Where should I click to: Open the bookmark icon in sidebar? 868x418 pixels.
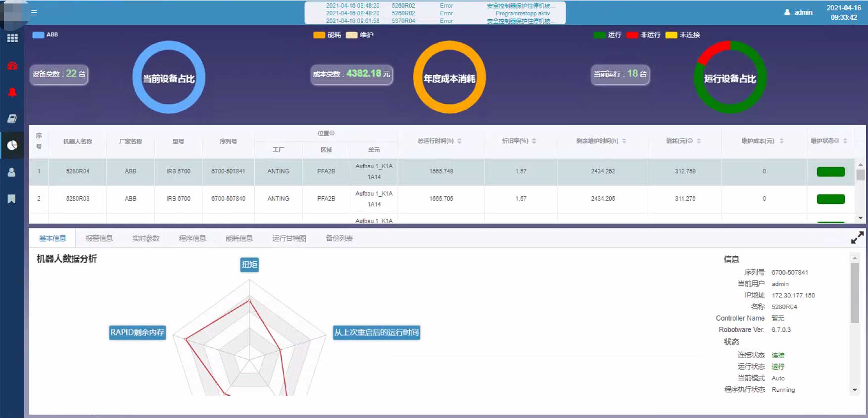[x=12, y=199]
